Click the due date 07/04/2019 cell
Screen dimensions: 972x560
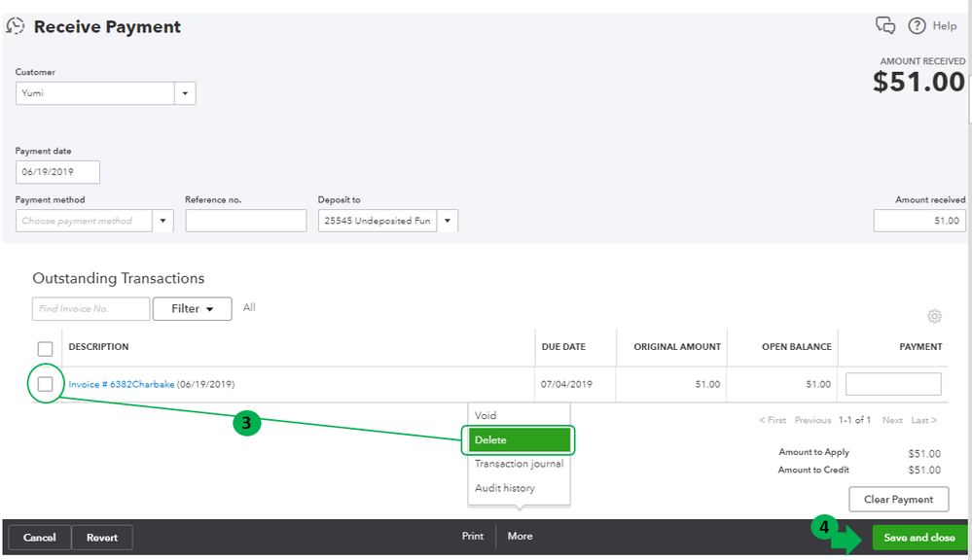point(566,384)
